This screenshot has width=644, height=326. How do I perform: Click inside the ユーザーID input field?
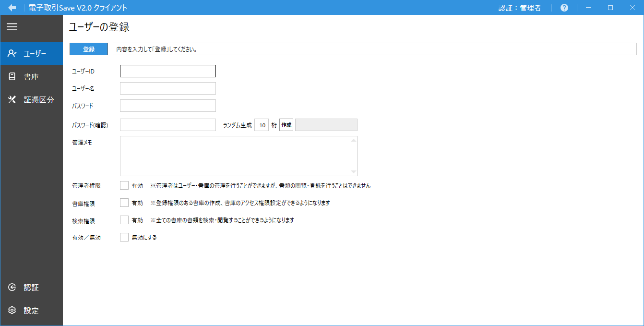click(x=167, y=71)
